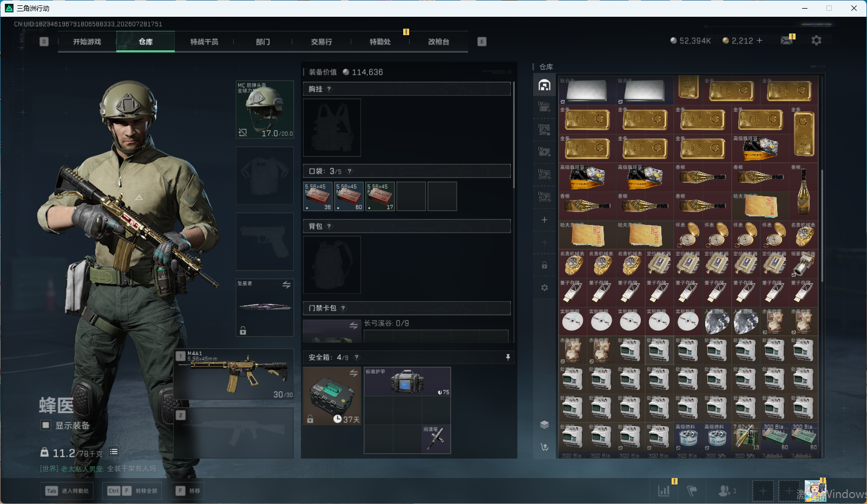
Task: Click the 进入特勤处 button
Action: pyautogui.click(x=67, y=491)
